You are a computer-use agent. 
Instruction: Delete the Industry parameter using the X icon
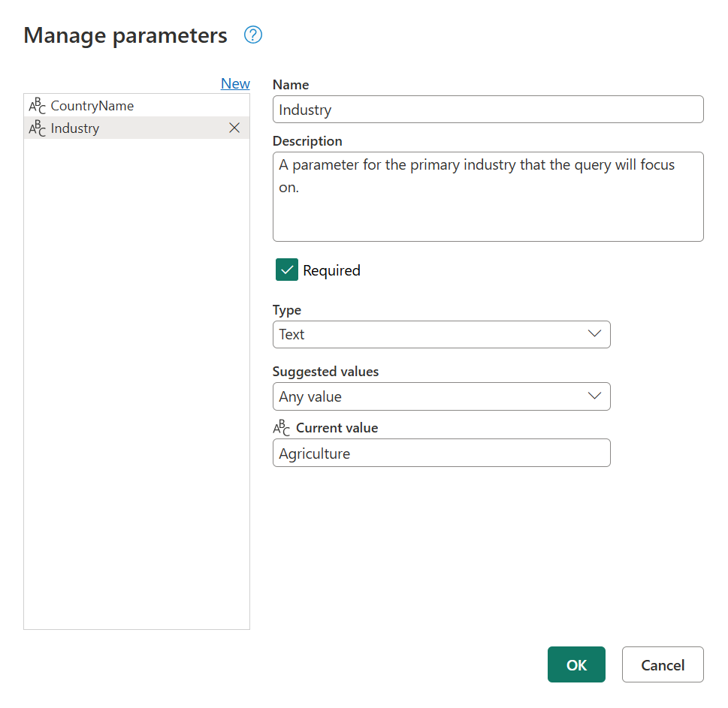click(x=234, y=128)
